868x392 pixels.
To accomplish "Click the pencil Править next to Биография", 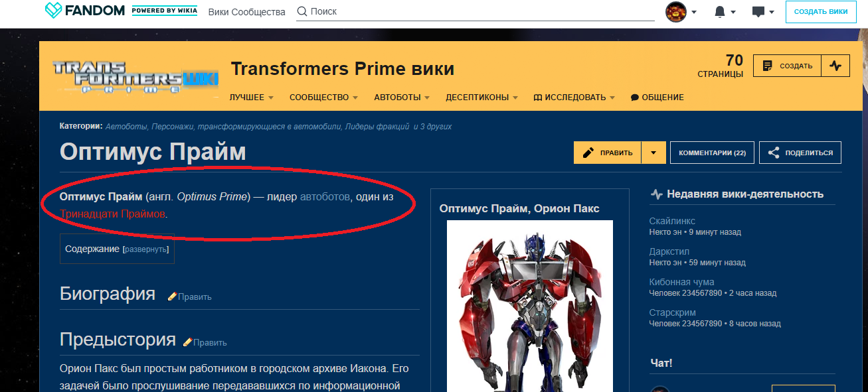I will tap(189, 296).
